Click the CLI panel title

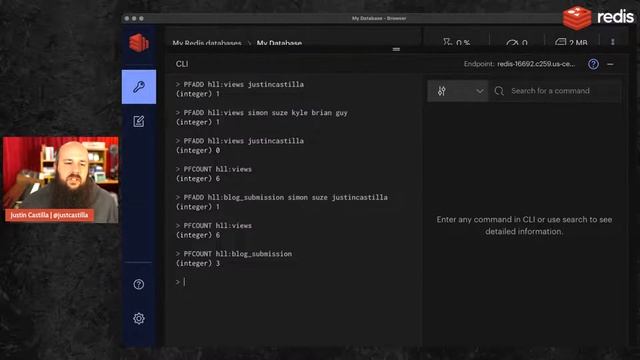(182, 64)
